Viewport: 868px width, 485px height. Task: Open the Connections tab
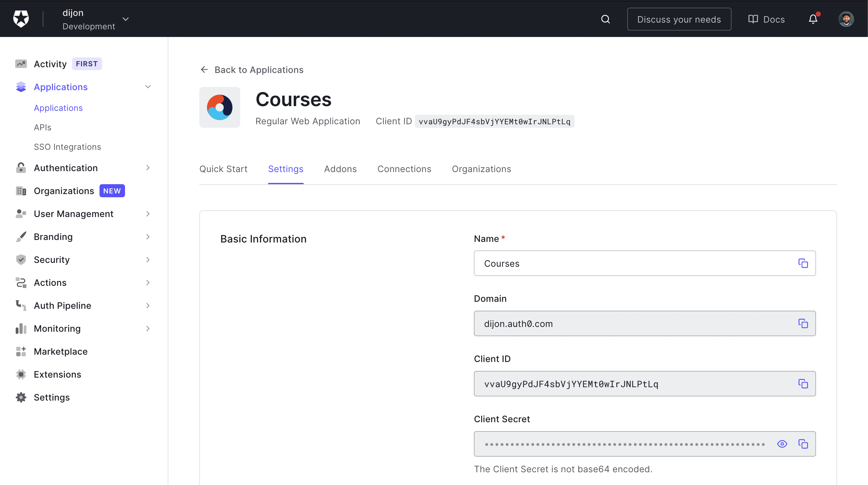tap(404, 169)
